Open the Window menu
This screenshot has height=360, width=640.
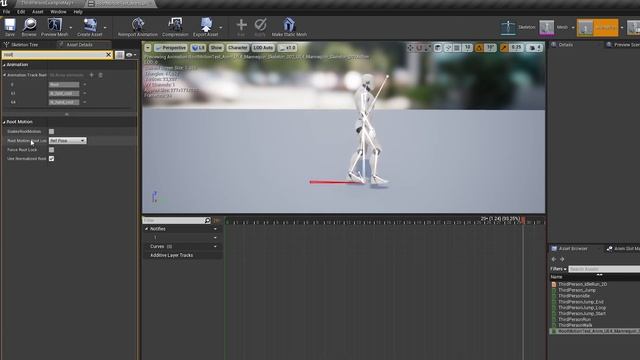tap(58, 12)
